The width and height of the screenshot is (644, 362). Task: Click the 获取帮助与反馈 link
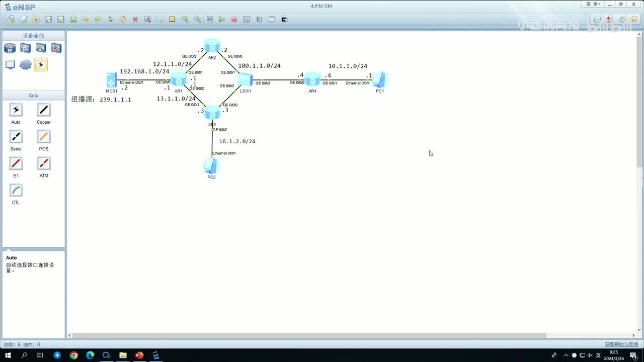[622, 344]
